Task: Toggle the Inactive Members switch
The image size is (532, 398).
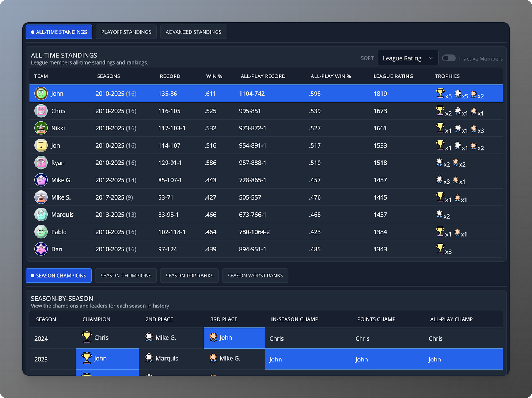Action: click(449, 58)
